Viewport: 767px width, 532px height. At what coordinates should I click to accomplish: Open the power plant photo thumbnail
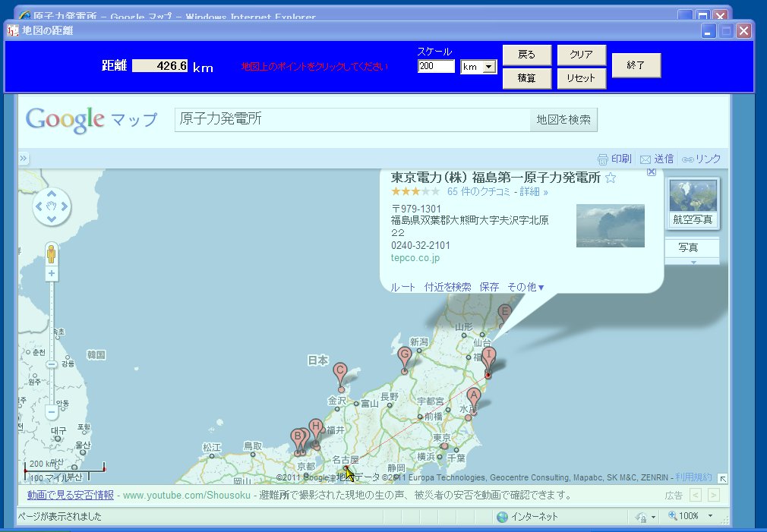click(610, 225)
